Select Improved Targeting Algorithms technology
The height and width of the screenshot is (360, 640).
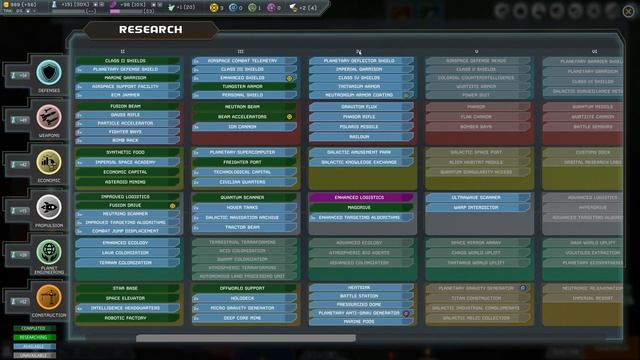click(128, 222)
